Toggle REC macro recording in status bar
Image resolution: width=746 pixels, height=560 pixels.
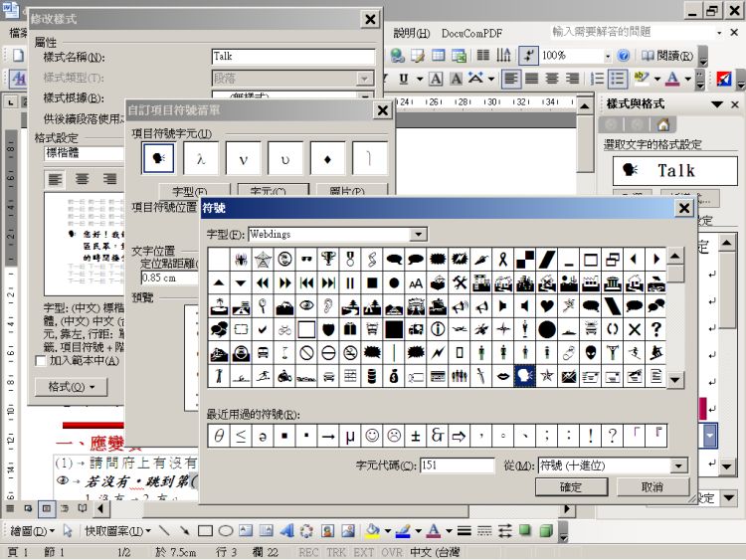point(308,552)
